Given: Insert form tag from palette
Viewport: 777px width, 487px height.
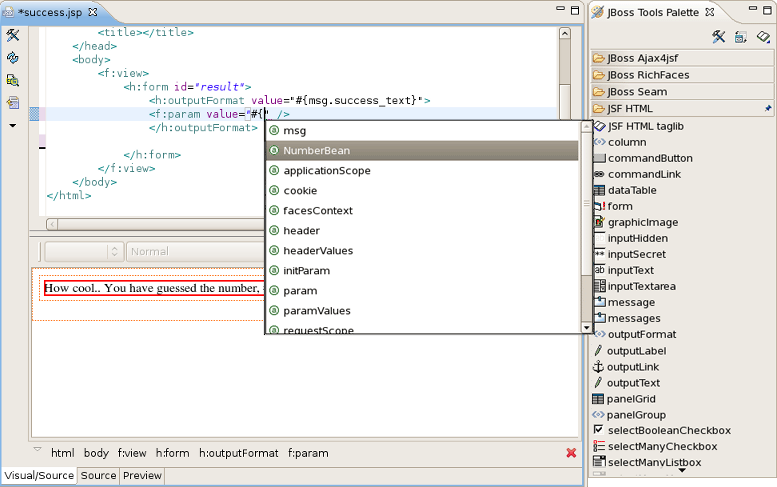Looking at the screenshot, I should (x=613, y=206).
